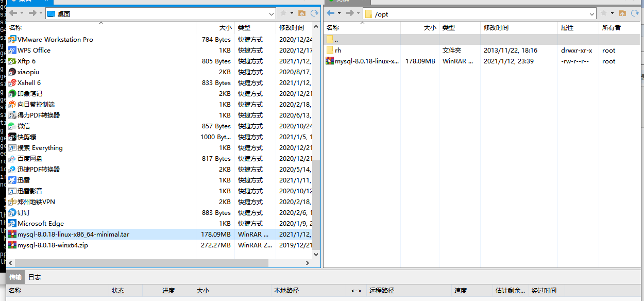Open local bookmark star dropdown arrow

(292, 13)
